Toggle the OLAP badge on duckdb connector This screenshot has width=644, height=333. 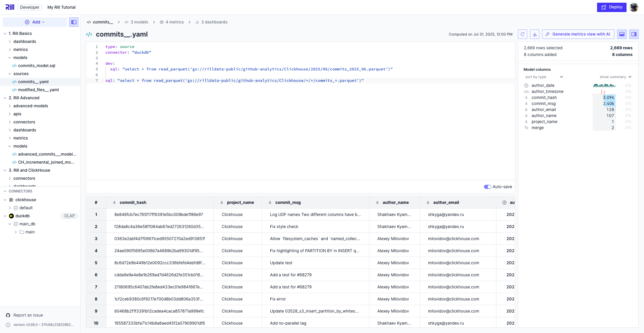point(69,216)
